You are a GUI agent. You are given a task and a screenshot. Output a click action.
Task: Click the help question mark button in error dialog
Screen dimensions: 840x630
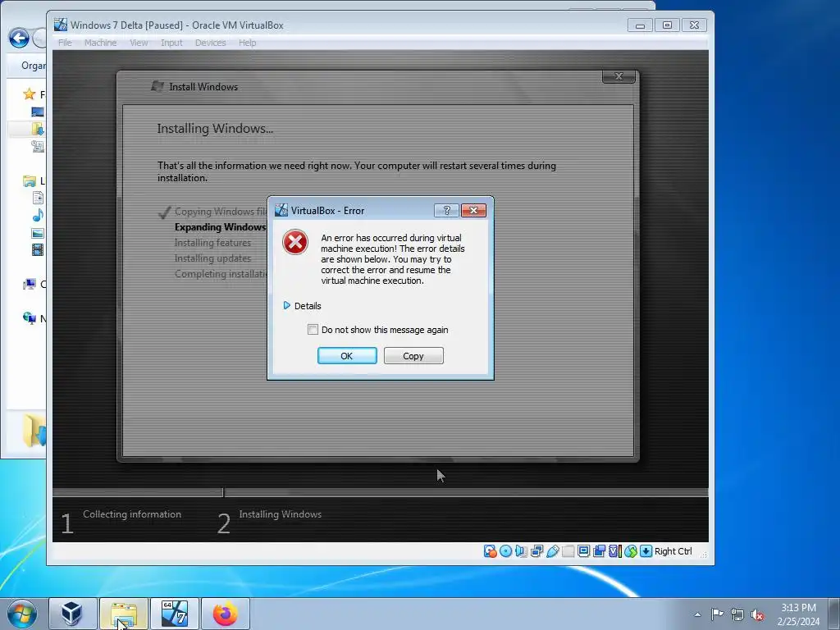446,211
